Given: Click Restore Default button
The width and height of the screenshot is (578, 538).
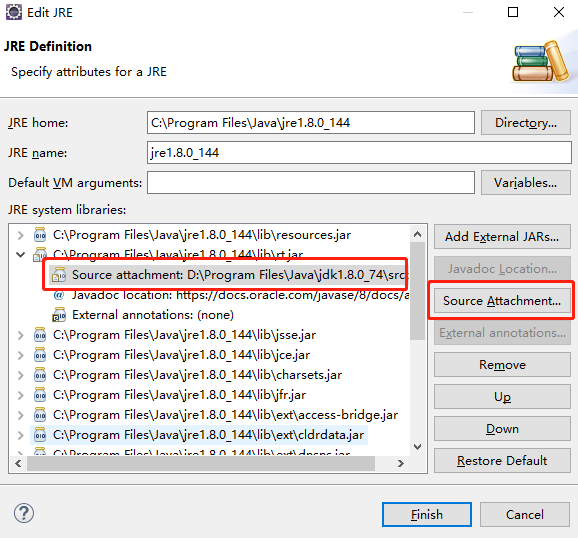Looking at the screenshot, I should 502,461.
